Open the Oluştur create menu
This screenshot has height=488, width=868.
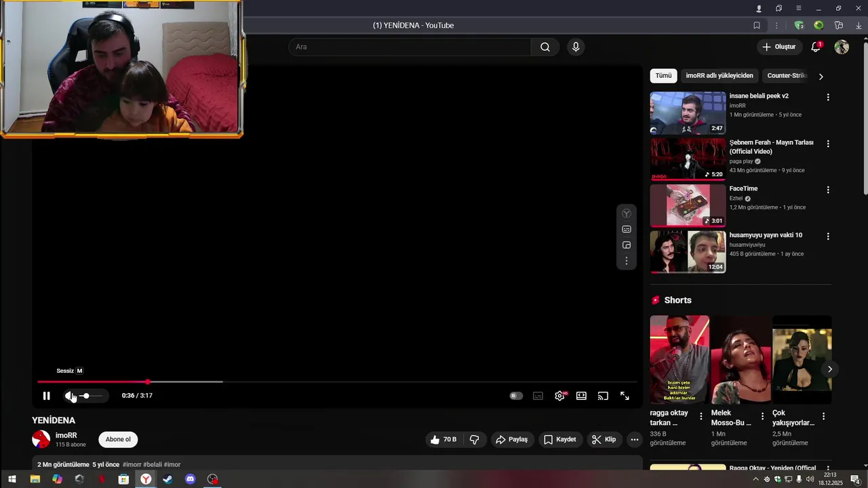[778, 47]
